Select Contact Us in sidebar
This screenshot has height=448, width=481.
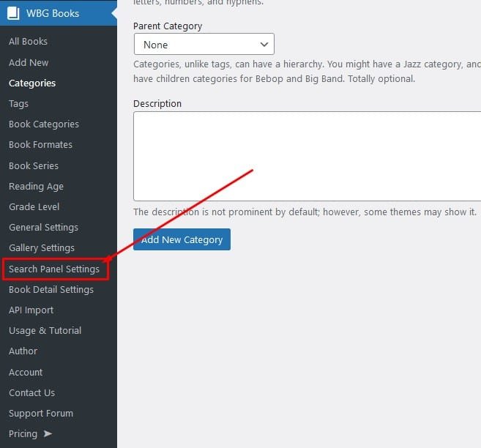click(x=32, y=393)
